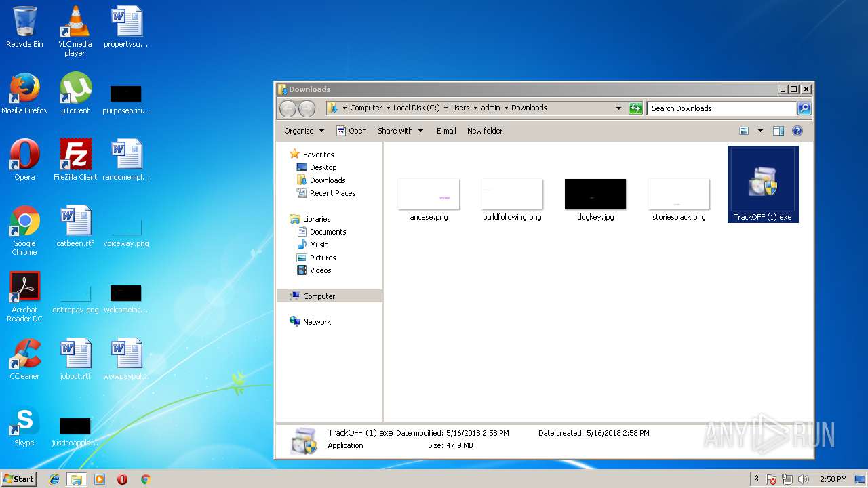
Task: Show hidden system tray icons
Action: click(756, 479)
